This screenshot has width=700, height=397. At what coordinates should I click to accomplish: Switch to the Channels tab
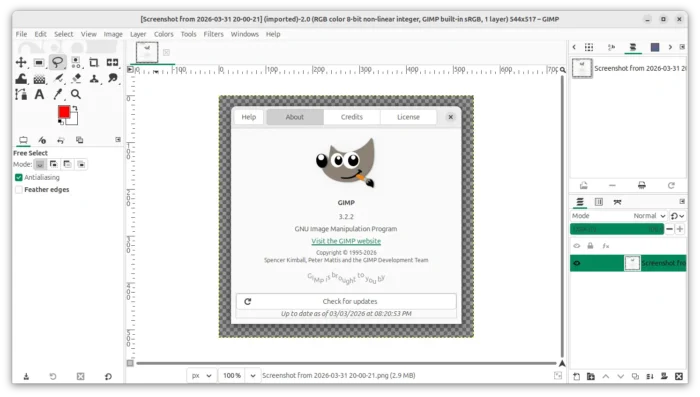(x=599, y=202)
